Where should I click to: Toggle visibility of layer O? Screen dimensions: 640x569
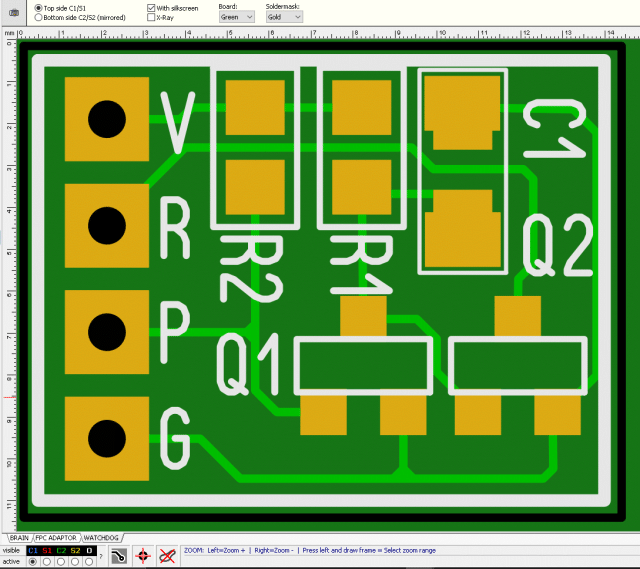(x=89, y=550)
